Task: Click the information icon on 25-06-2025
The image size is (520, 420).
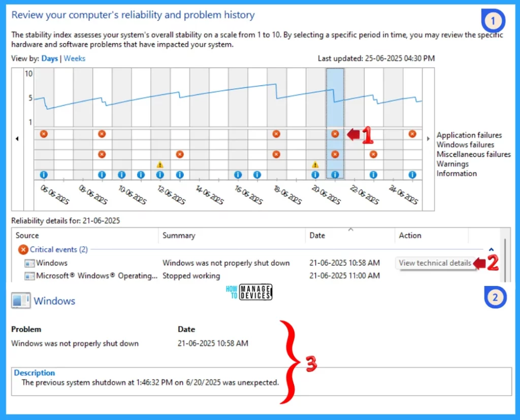Action: (x=412, y=175)
